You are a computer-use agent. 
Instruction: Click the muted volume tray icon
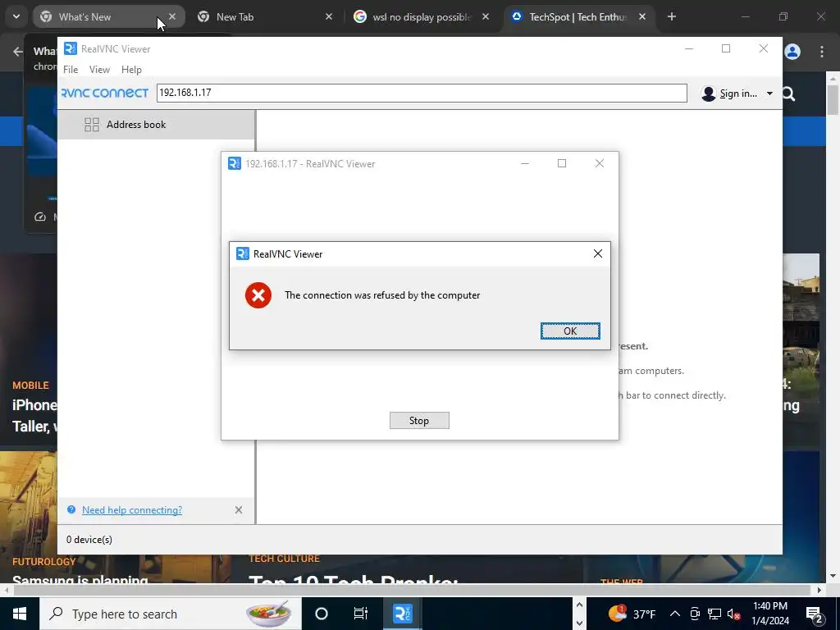point(734,614)
